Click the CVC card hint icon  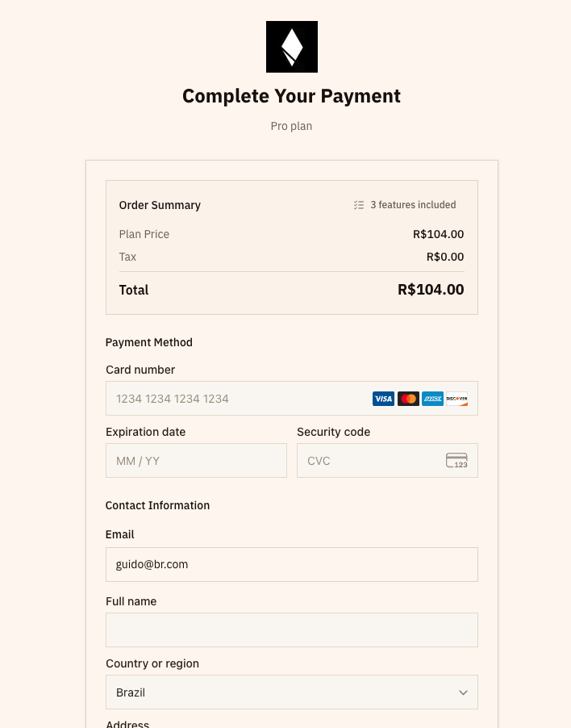pyautogui.click(x=456, y=461)
